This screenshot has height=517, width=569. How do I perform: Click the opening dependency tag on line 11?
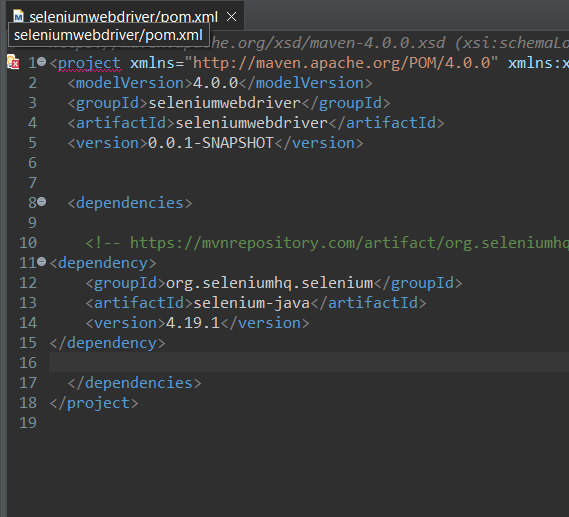coord(103,263)
